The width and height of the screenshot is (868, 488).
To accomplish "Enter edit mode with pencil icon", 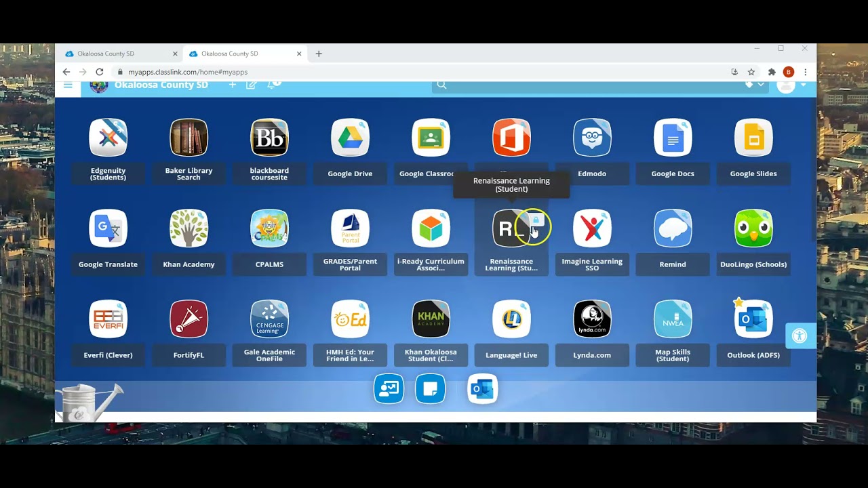I will 252,85.
